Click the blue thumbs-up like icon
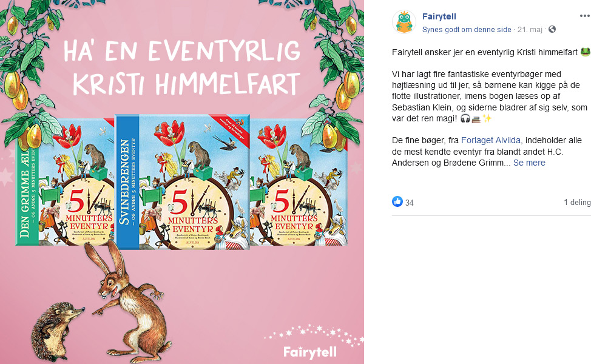The width and height of the screenshot is (591, 364). [397, 201]
